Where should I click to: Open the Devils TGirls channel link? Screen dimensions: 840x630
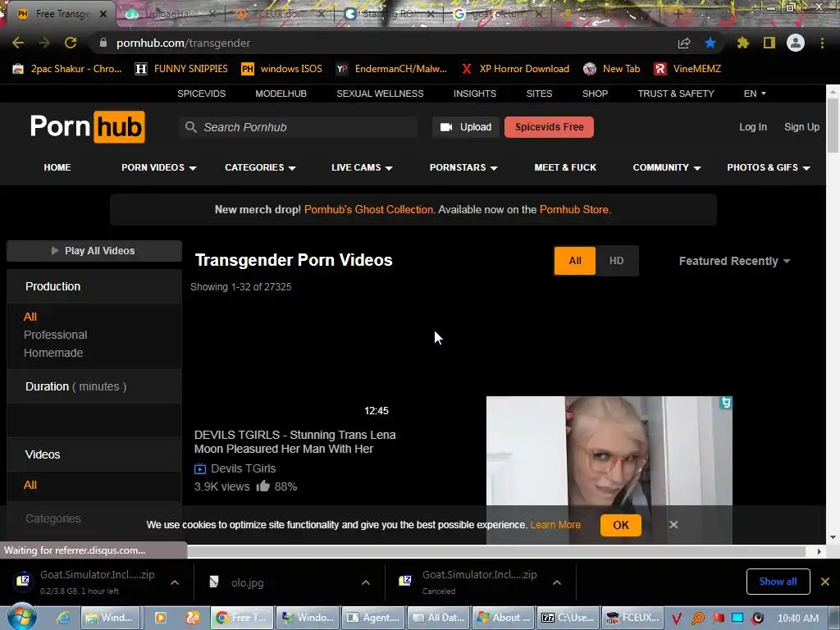(243, 468)
